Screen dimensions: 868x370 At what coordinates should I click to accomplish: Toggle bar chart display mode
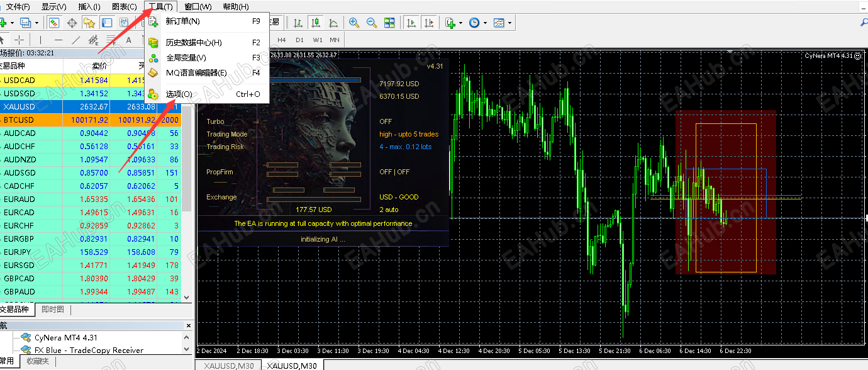(298, 23)
